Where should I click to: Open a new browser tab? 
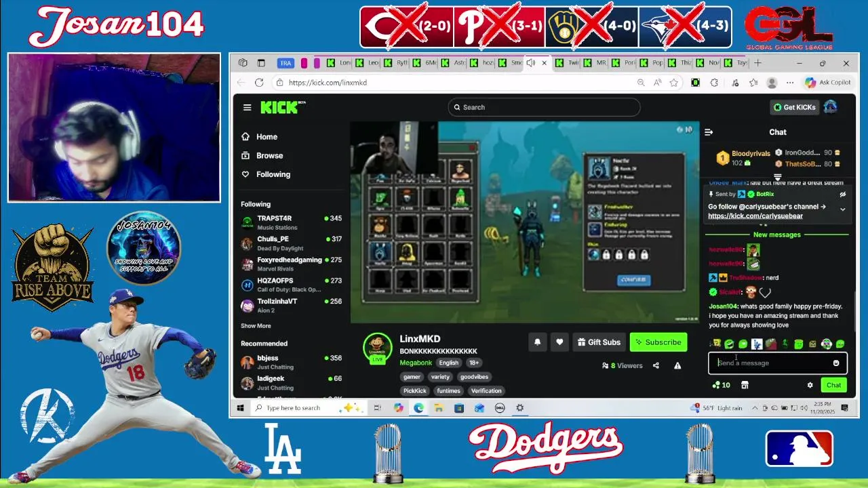[757, 63]
